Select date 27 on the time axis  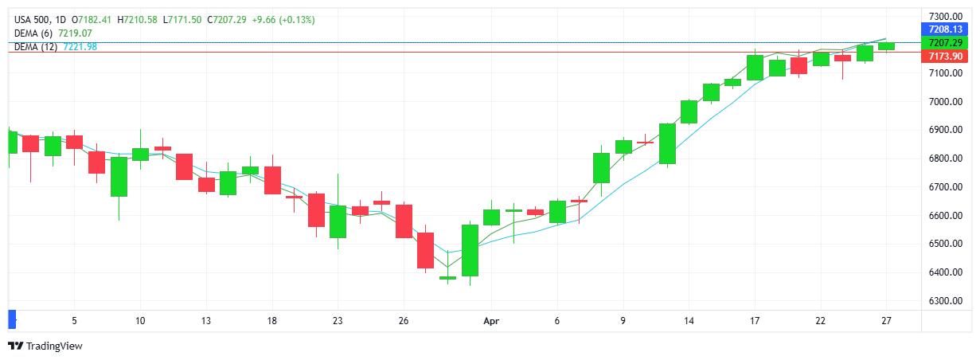pyautogui.click(x=886, y=322)
